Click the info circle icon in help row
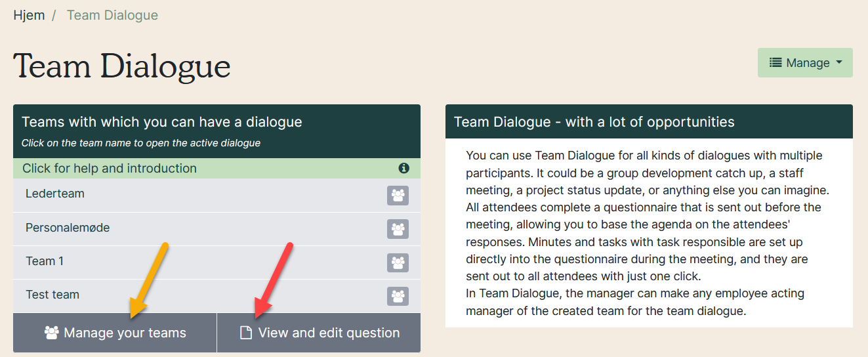This screenshot has width=868, height=357. point(403,169)
